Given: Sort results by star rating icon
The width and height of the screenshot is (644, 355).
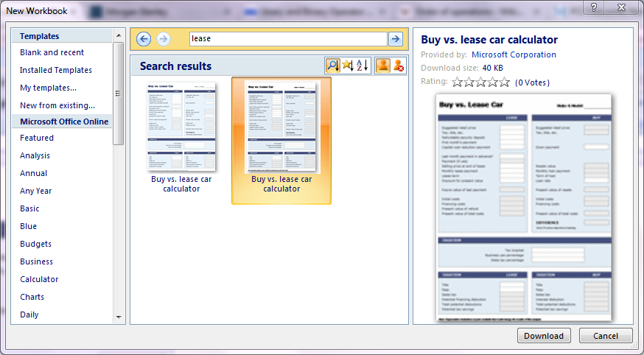Looking at the screenshot, I should coord(348,66).
